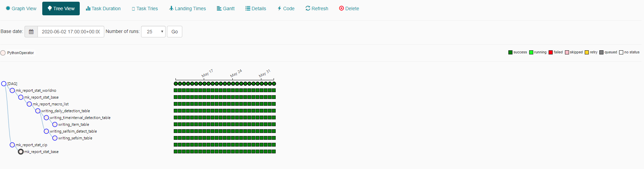Click the calendar icon beside Base date
The width and height of the screenshot is (644, 169).
(31, 32)
